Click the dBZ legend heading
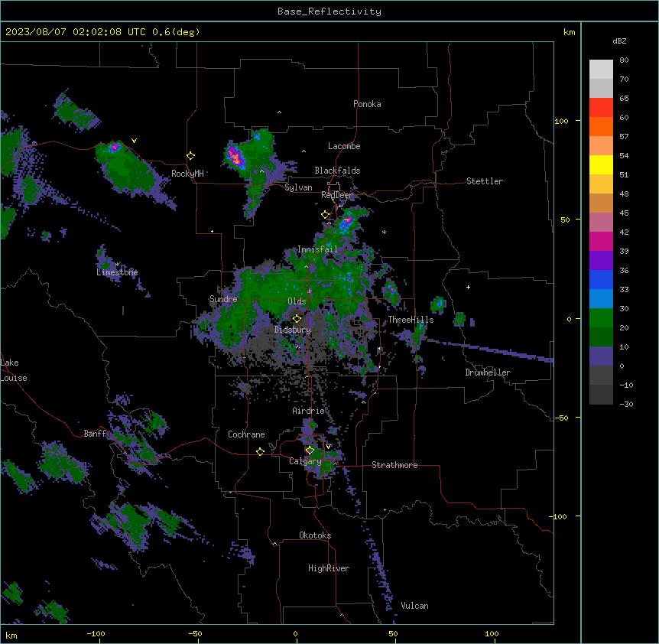 619,41
